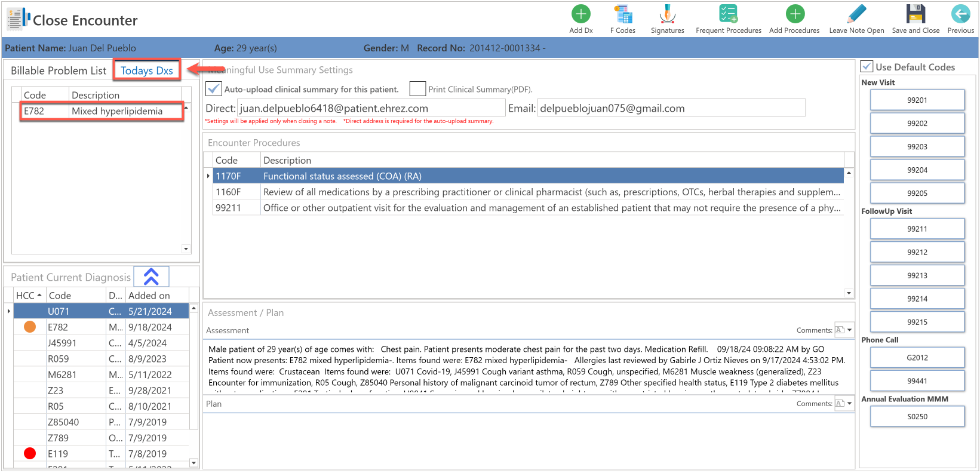Select New Visit code 99203
This screenshot has width=980, height=473.
tap(917, 146)
